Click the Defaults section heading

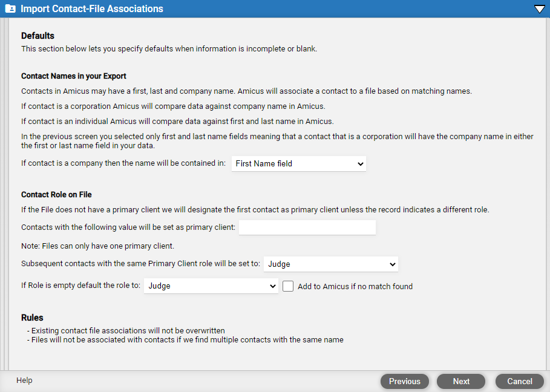[38, 36]
